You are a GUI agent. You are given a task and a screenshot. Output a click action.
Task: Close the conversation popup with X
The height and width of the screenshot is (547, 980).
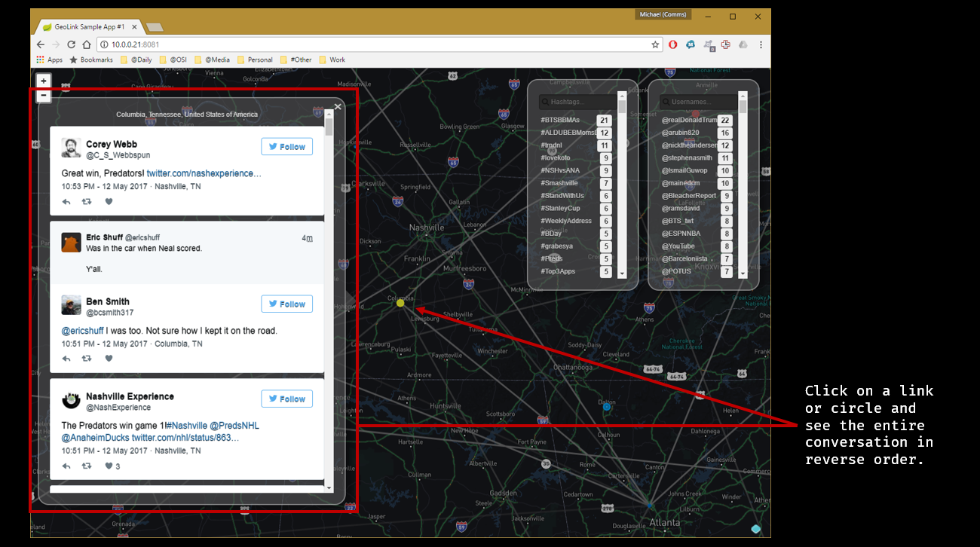click(338, 107)
